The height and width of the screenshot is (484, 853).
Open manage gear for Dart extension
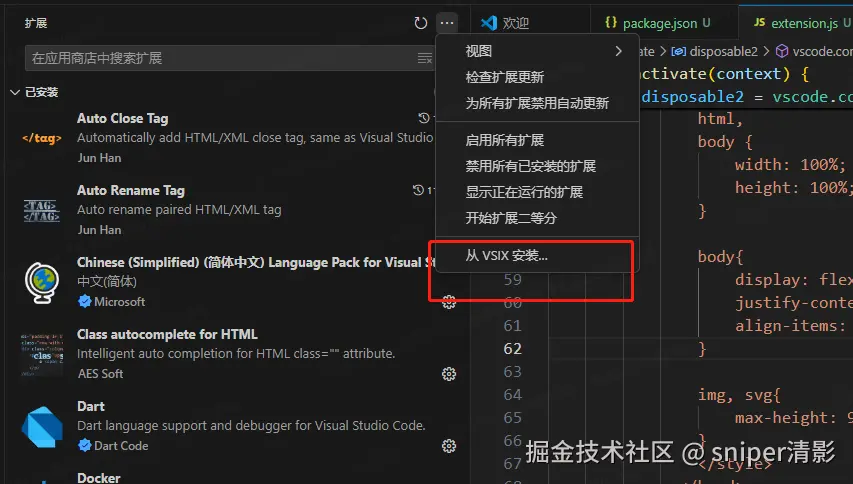(x=449, y=446)
